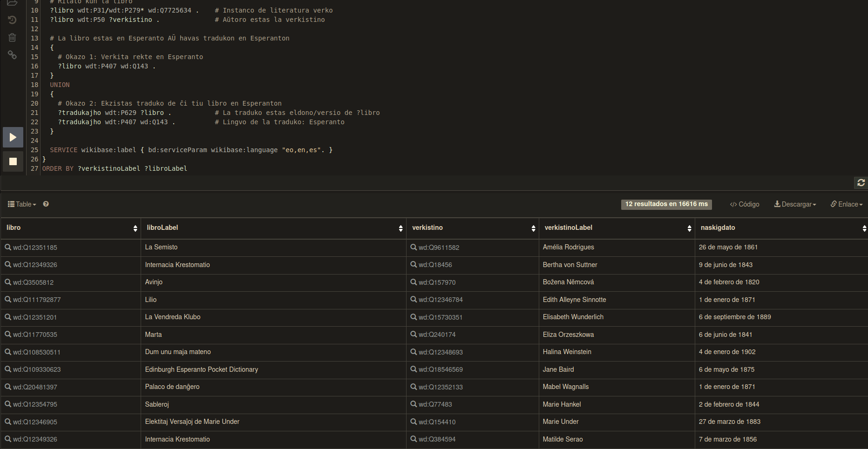Select the '6 de septiembre de 1889' cell
868x449 pixels.
coord(781,317)
